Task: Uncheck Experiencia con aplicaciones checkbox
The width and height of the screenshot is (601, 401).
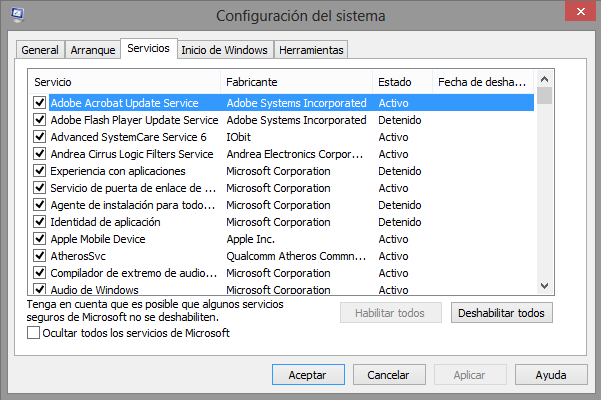Action: tap(39, 171)
